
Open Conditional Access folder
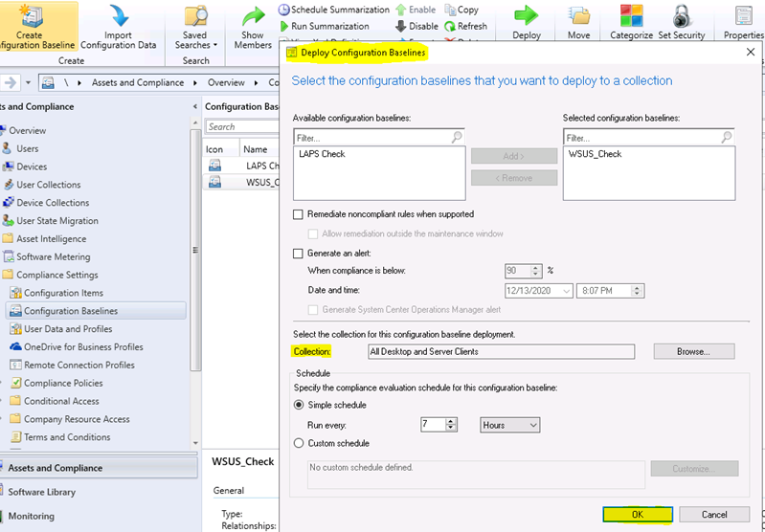pos(61,401)
